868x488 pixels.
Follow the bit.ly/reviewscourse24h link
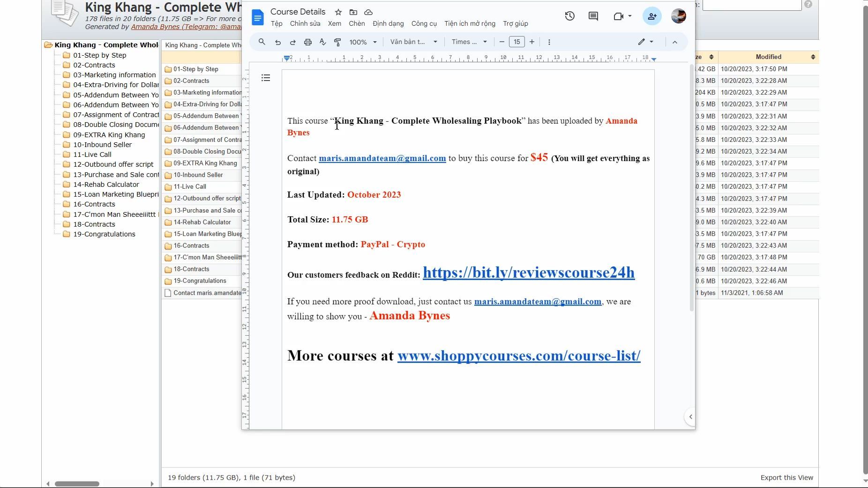[x=529, y=273]
